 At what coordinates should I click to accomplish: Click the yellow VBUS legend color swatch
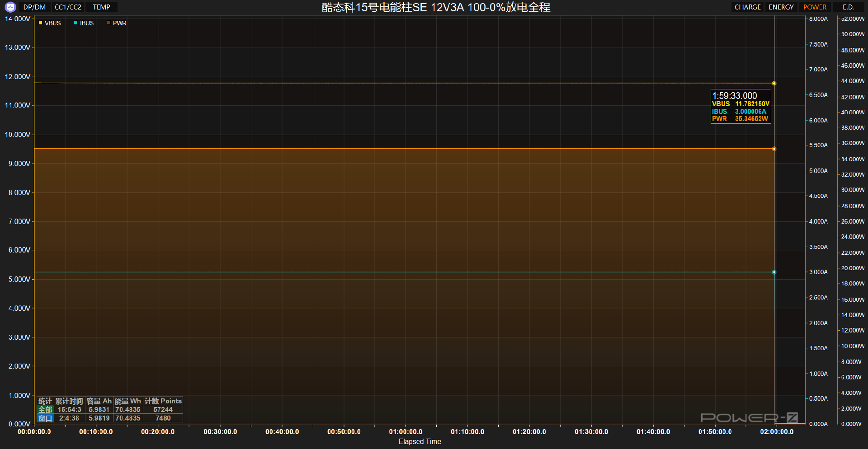pyautogui.click(x=40, y=23)
